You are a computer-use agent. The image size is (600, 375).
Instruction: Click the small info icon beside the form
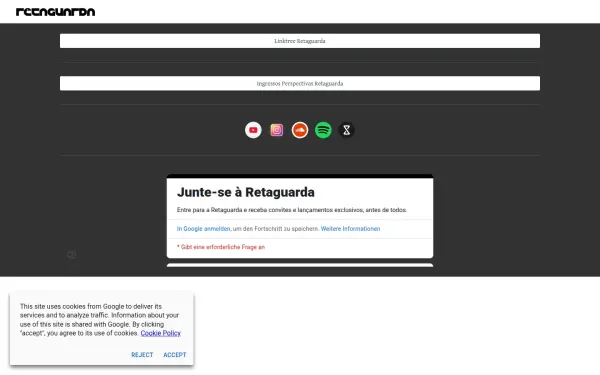tap(72, 254)
